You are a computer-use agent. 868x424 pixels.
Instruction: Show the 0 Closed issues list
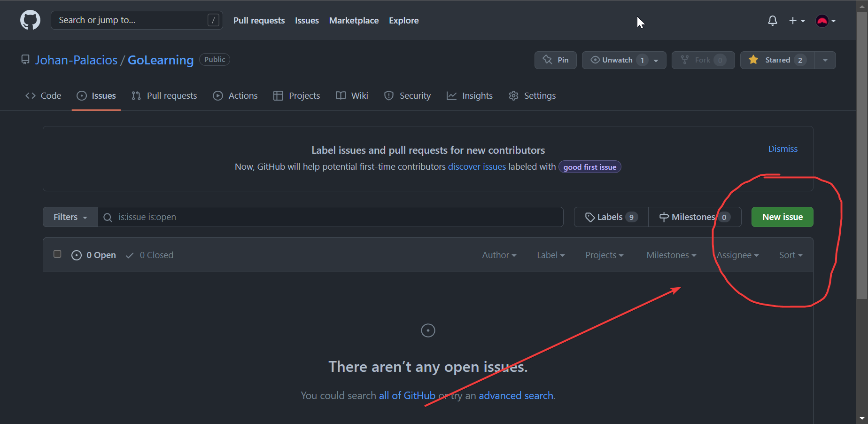[150, 255]
